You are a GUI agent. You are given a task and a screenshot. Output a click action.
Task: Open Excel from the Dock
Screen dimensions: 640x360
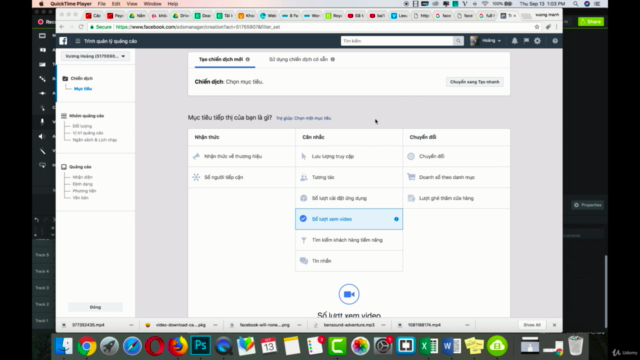429,346
